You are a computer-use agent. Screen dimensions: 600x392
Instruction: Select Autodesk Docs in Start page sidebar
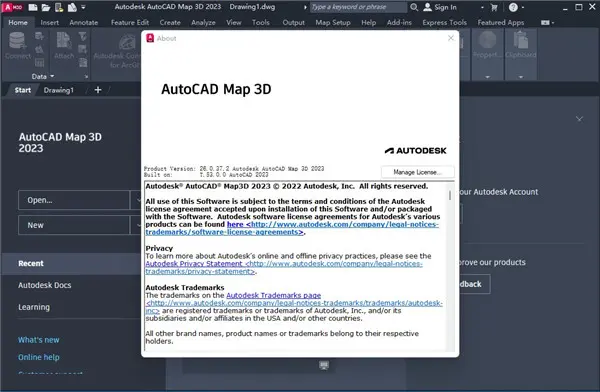point(45,285)
